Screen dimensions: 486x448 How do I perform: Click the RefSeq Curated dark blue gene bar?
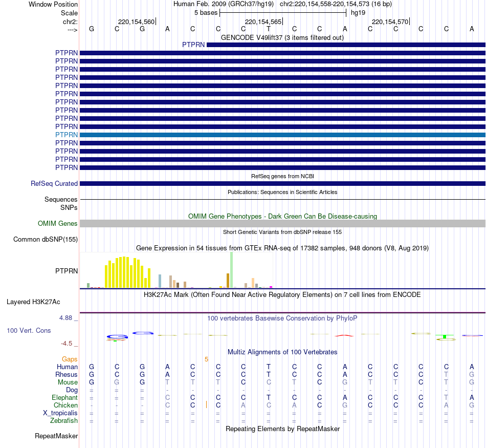(282, 184)
